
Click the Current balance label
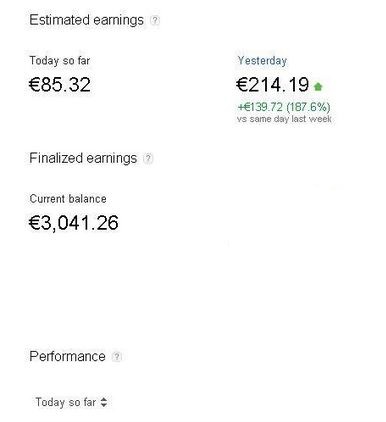(x=68, y=199)
